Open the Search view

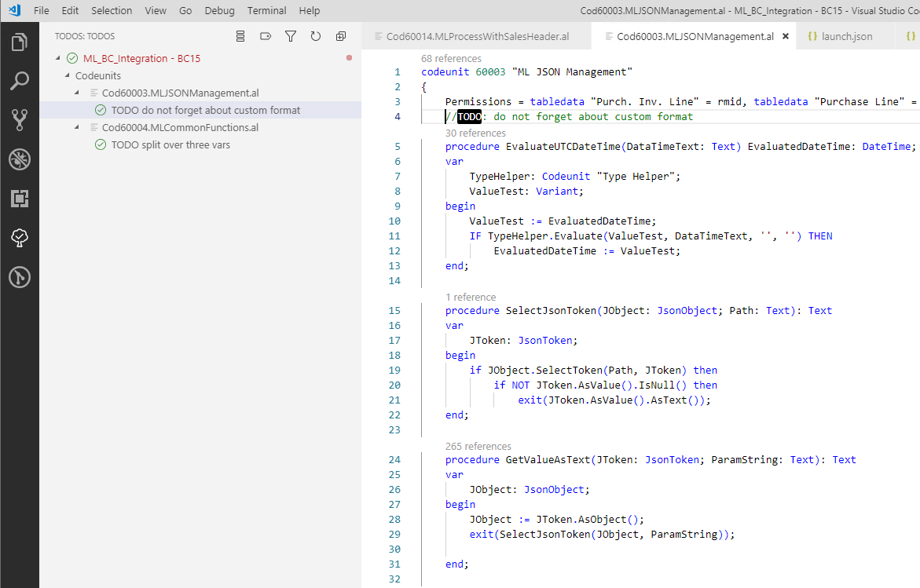(x=20, y=81)
